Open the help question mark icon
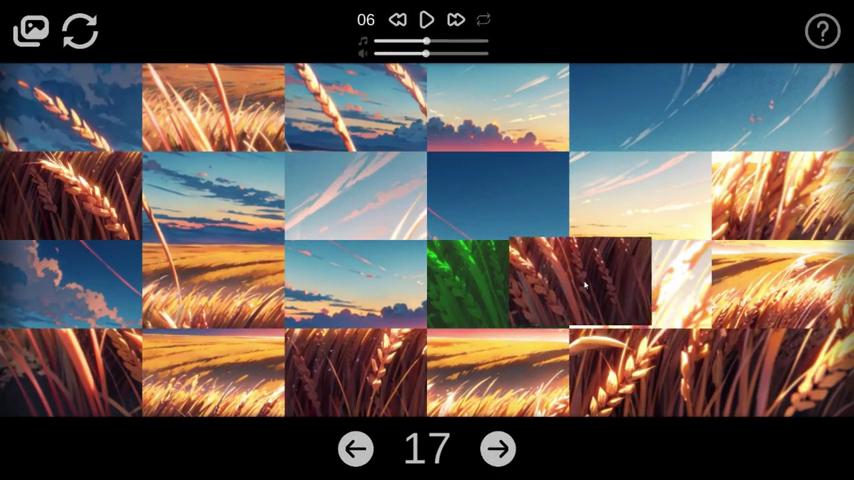Viewport: 854px width, 480px height. [x=822, y=32]
